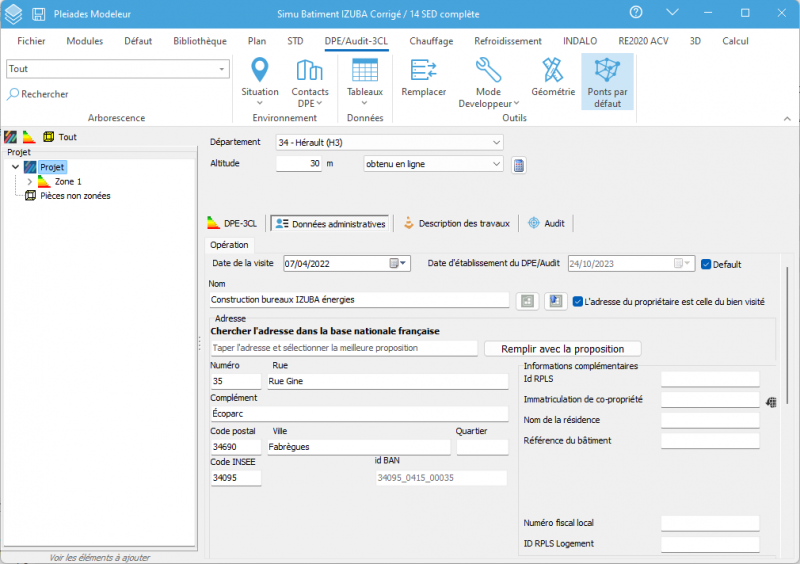Open the Tableaux data grid tool
The height and width of the screenshot is (564, 800).
click(365, 82)
